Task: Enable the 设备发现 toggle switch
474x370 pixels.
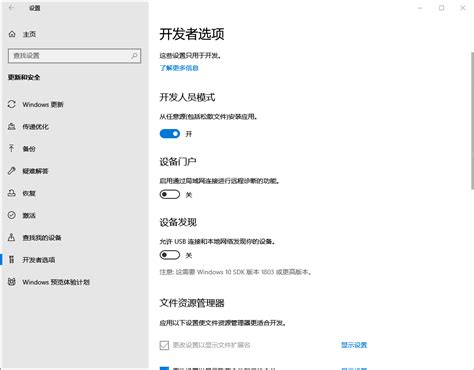Action: 170,255
